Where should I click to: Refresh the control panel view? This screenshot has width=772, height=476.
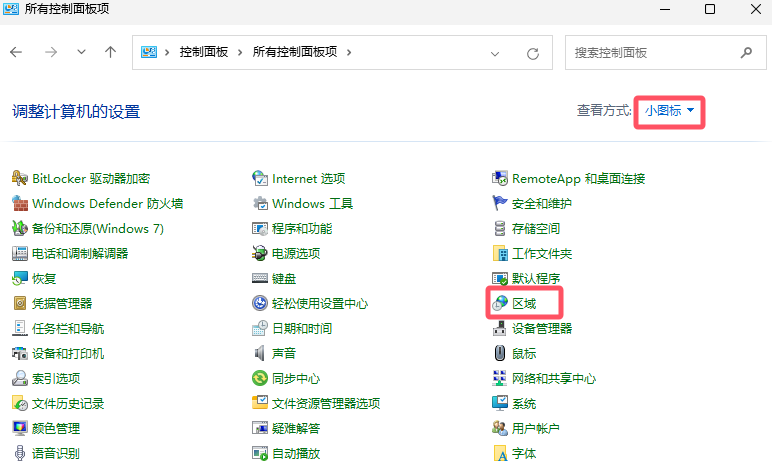[x=533, y=53]
